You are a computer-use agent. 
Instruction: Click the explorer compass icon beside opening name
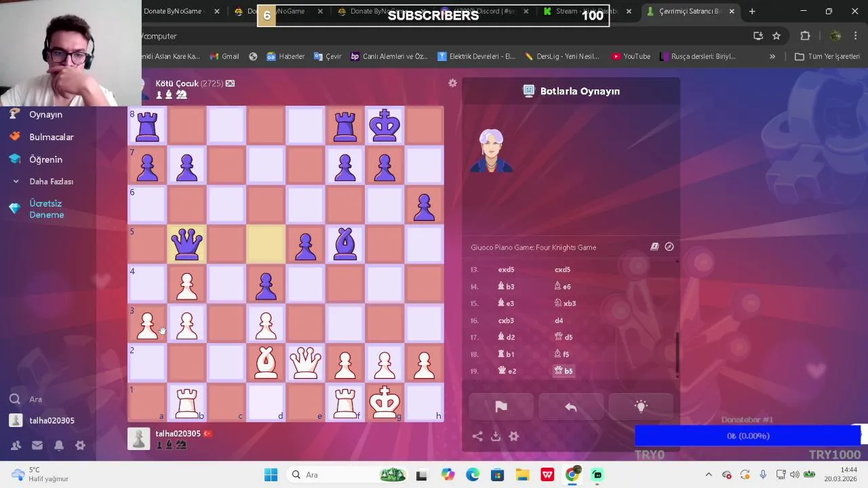pyautogui.click(x=669, y=247)
